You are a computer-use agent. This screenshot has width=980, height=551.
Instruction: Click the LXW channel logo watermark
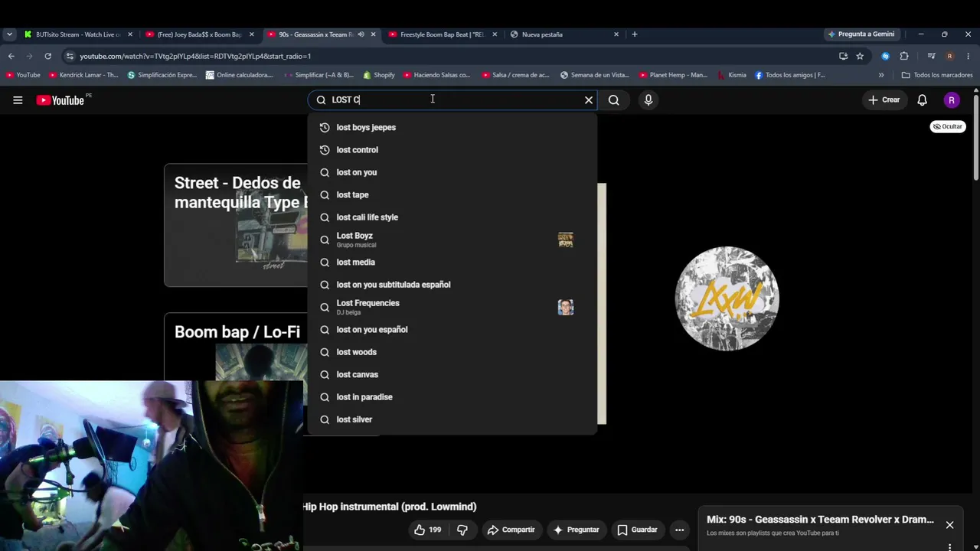[727, 298]
